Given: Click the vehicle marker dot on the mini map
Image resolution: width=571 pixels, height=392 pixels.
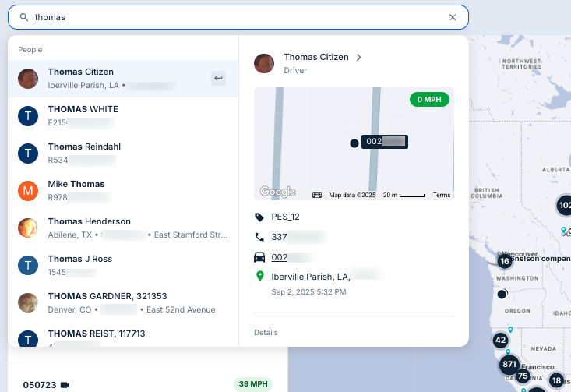Looking at the screenshot, I should point(354,143).
